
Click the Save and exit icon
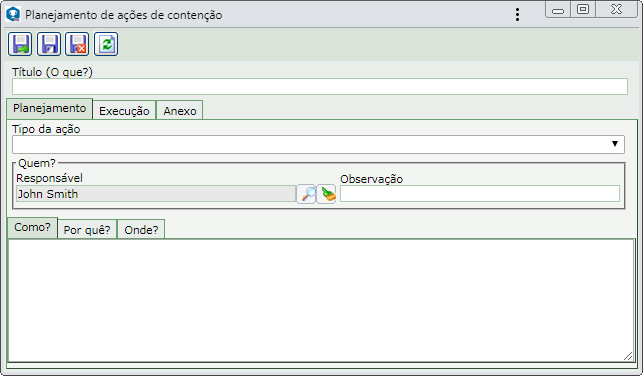[20, 44]
